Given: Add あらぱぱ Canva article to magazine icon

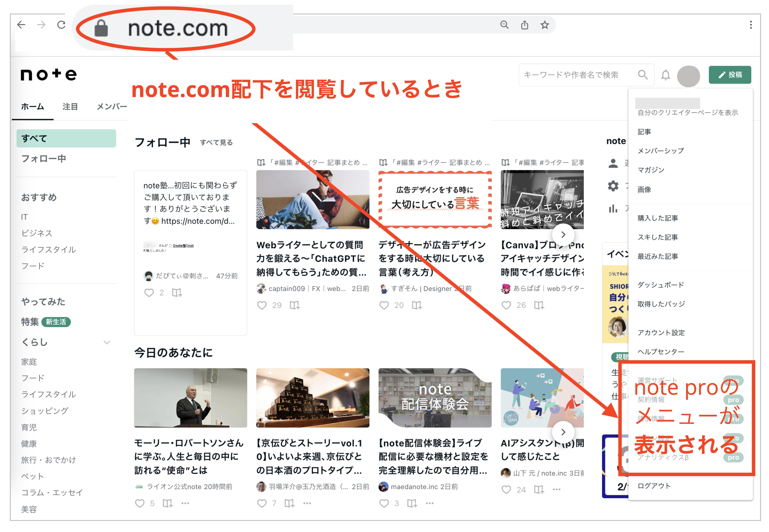Looking at the screenshot, I should click(539, 305).
